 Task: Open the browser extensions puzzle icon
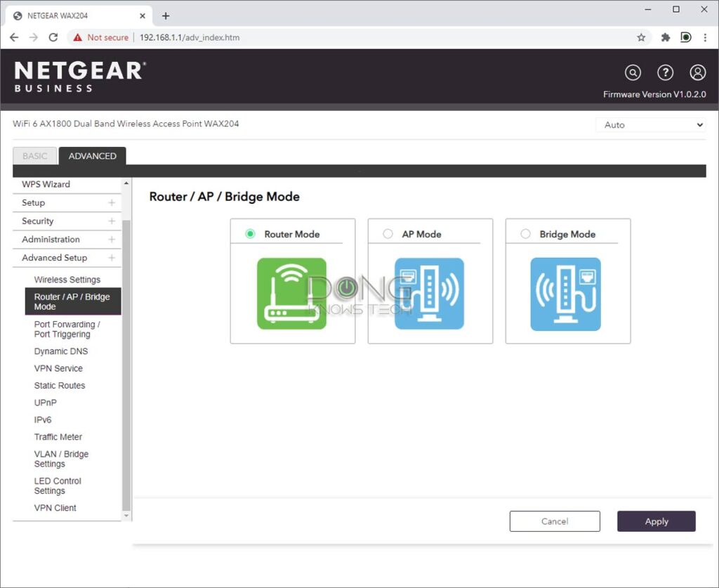point(666,38)
